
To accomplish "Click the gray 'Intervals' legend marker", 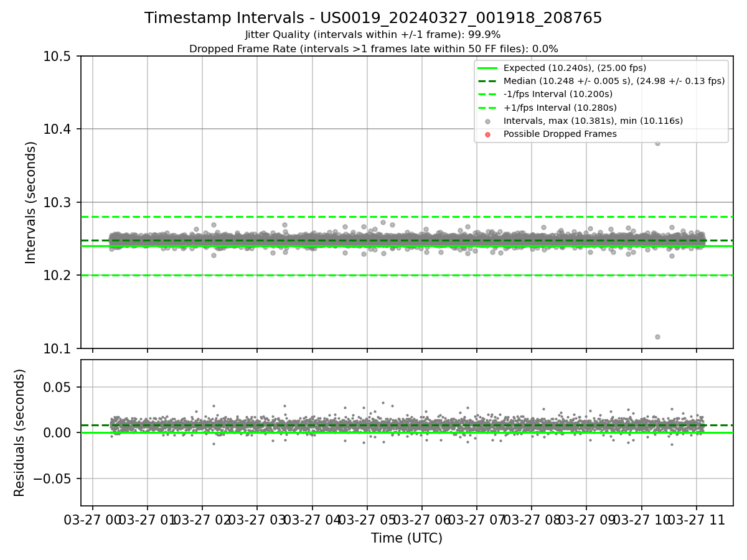I will pyautogui.click(x=487, y=121).
